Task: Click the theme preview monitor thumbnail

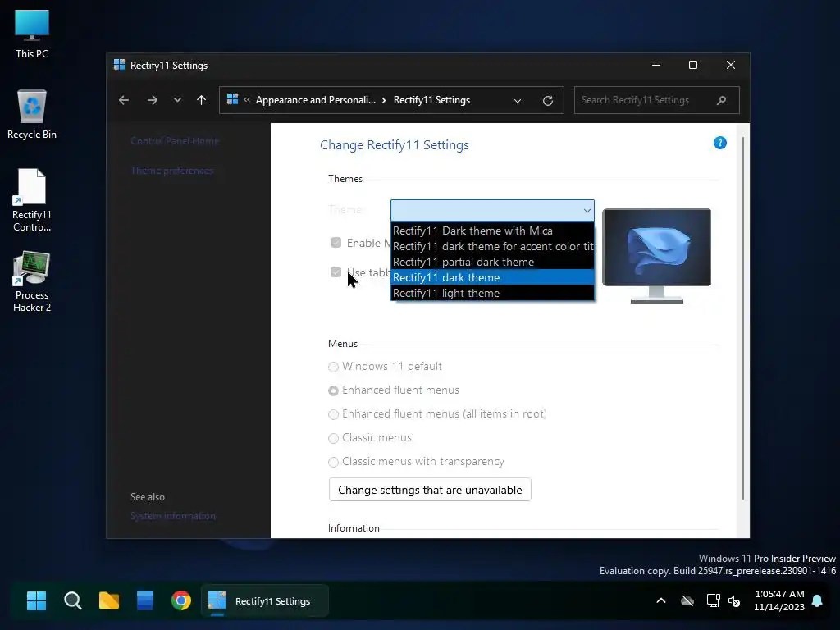Action: click(x=657, y=256)
